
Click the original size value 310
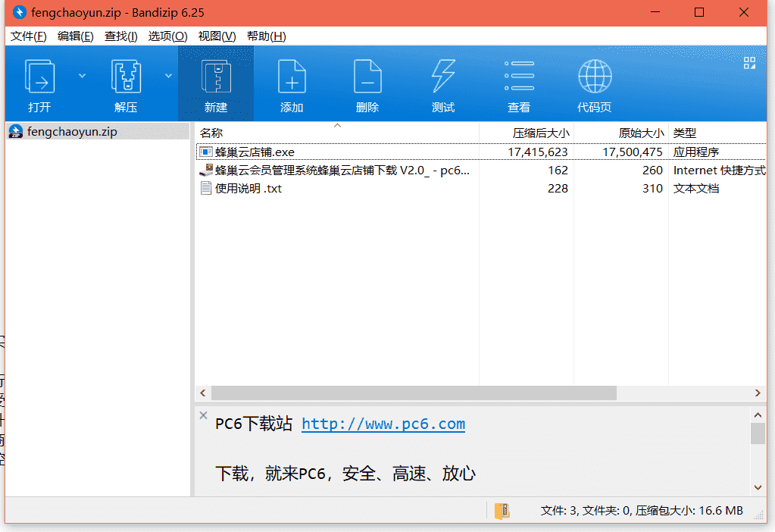652,189
